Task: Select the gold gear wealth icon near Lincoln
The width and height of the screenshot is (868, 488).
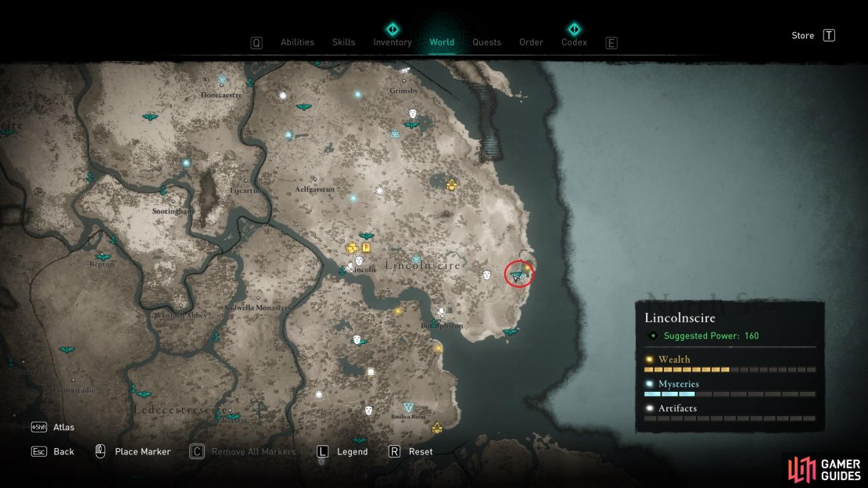Action: pos(352,248)
